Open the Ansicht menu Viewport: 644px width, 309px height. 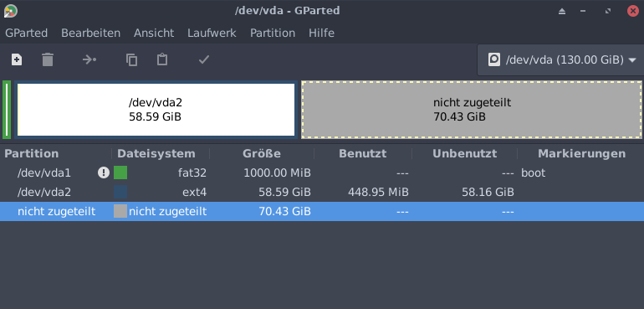(154, 33)
